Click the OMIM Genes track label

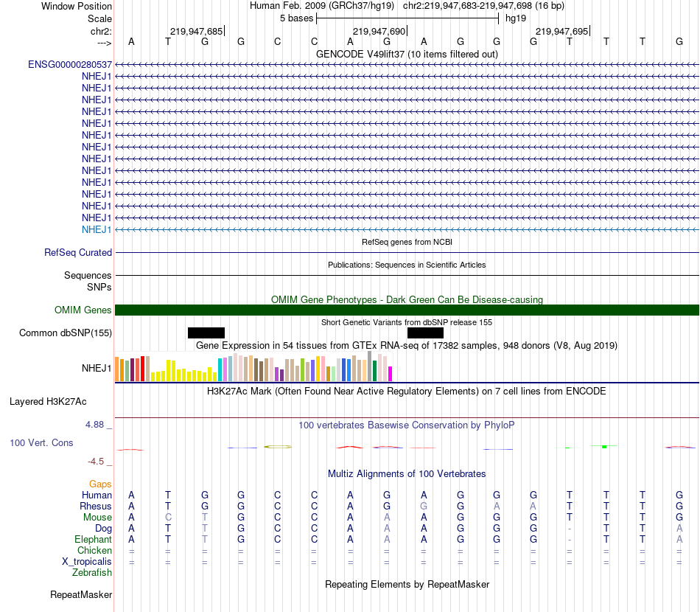pyautogui.click(x=83, y=310)
